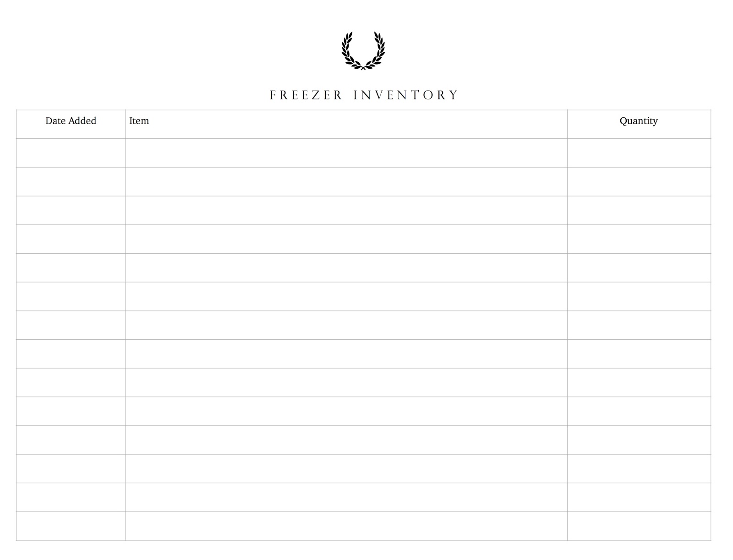
Task: Click the laurel wreath logo
Action: click(363, 51)
